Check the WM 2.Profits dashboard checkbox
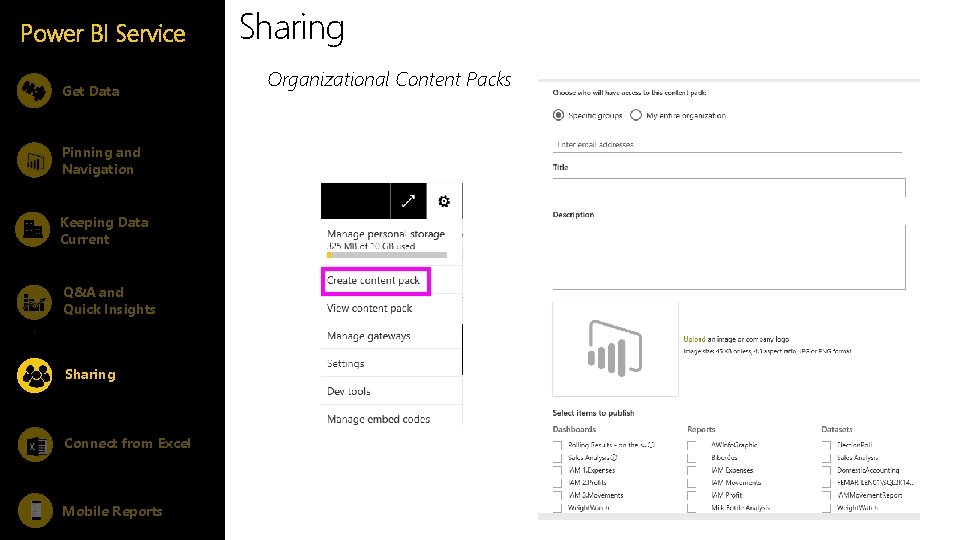This screenshot has width=960, height=540. point(557,482)
